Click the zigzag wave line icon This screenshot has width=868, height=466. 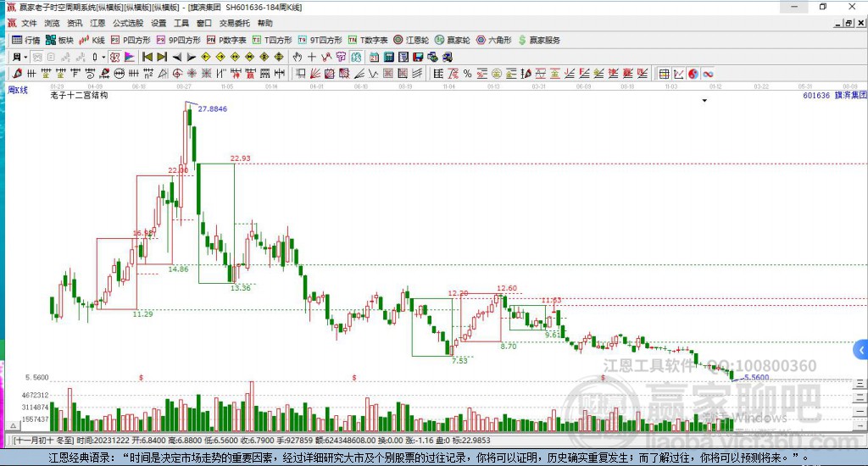click(374, 74)
